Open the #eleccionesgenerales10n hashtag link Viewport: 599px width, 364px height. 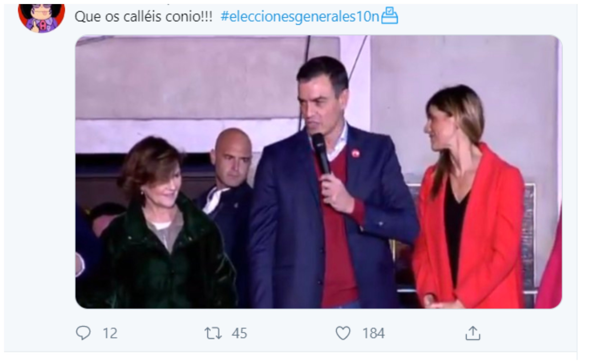300,17
